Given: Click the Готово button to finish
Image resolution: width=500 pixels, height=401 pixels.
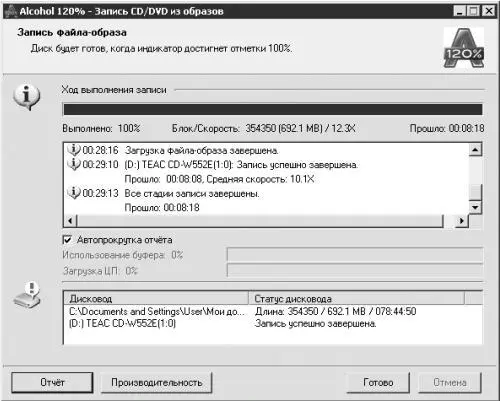Looking at the screenshot, I should coord(378,382).
